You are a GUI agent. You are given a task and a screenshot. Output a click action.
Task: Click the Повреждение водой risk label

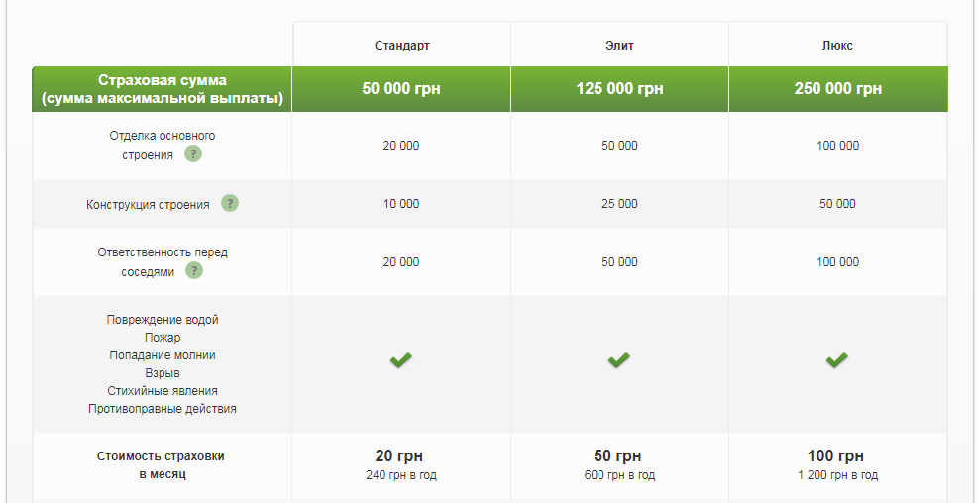163,320
